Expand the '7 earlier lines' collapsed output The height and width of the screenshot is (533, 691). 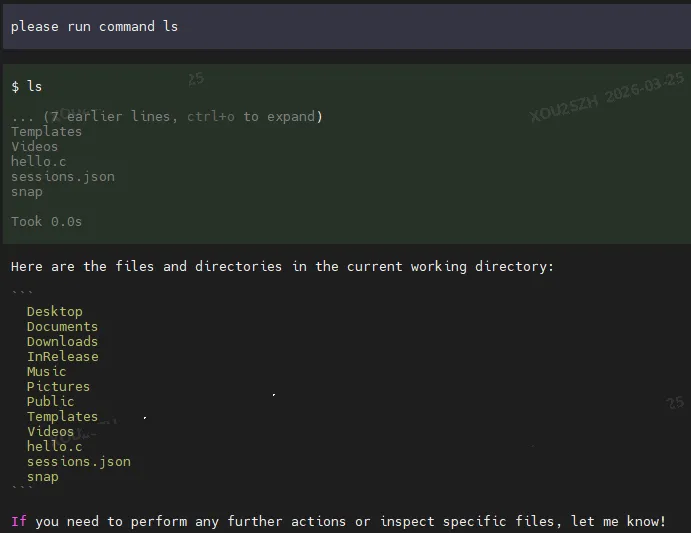tap(167, 117)
